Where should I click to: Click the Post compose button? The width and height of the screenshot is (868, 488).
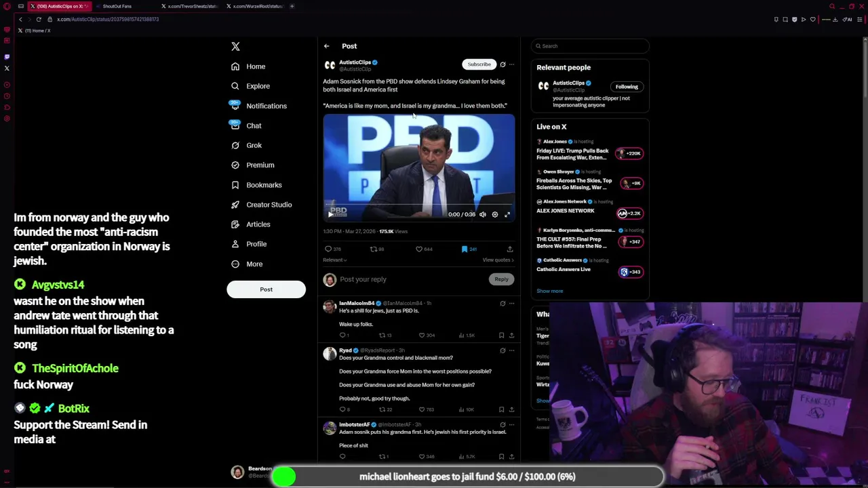coord(266,289)
